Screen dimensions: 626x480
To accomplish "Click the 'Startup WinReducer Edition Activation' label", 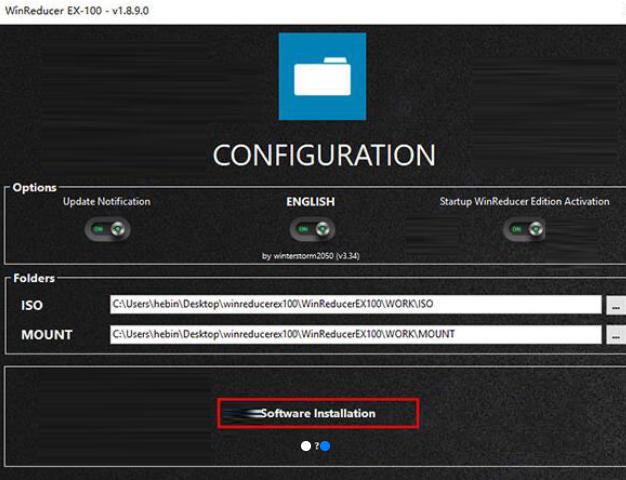I will coord(524,202).
